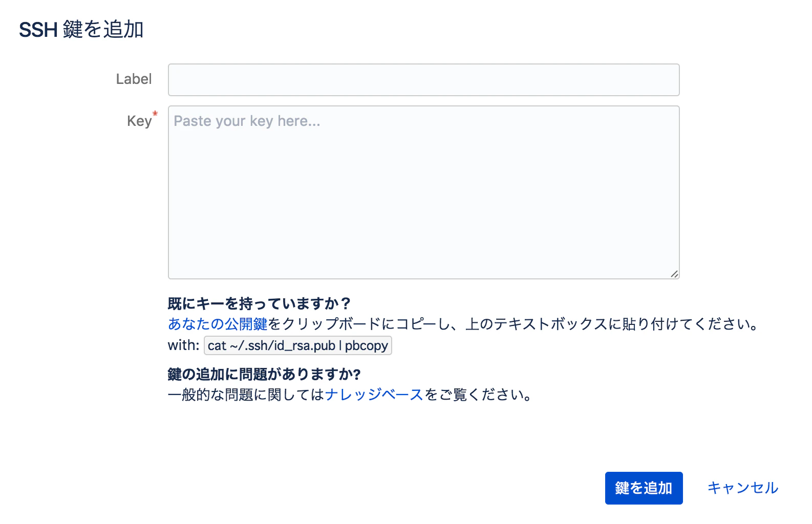Click the 鍵を追加 submit button

tap(644, 488)
